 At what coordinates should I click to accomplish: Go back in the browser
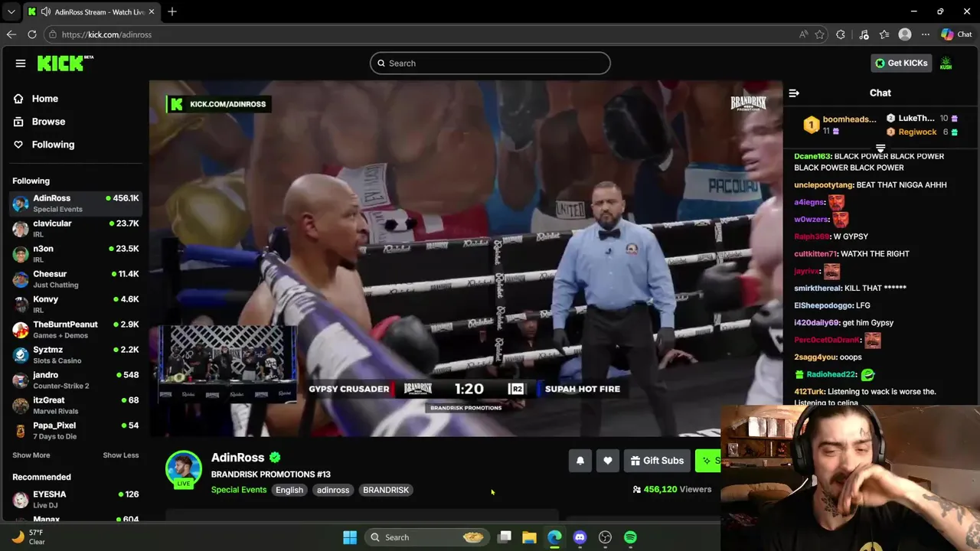11,34
